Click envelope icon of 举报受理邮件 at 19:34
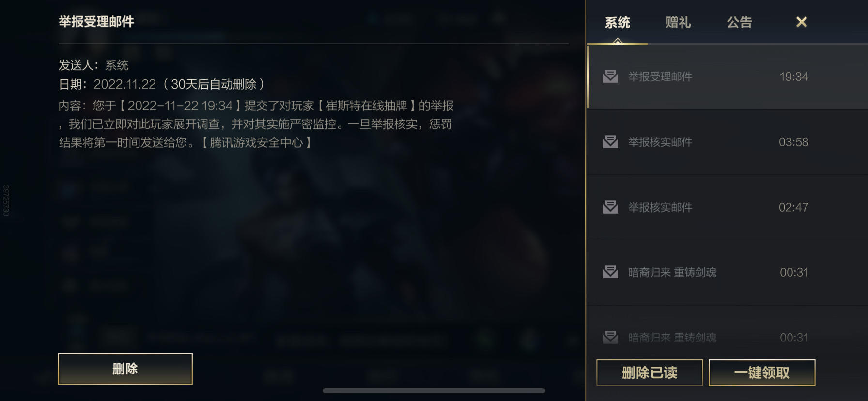Viewport: 868px width, 401px height. pos(610,77)
